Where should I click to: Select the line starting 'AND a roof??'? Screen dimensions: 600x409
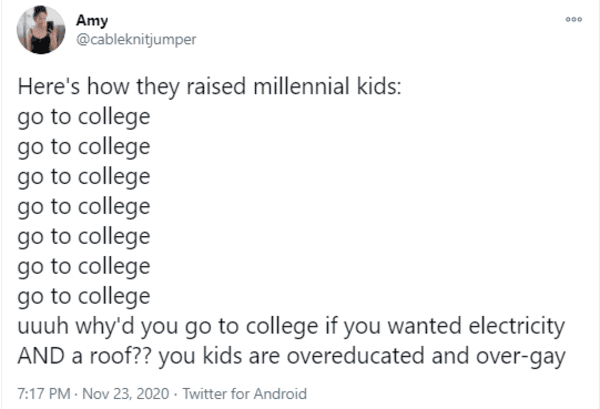point(292,356)
